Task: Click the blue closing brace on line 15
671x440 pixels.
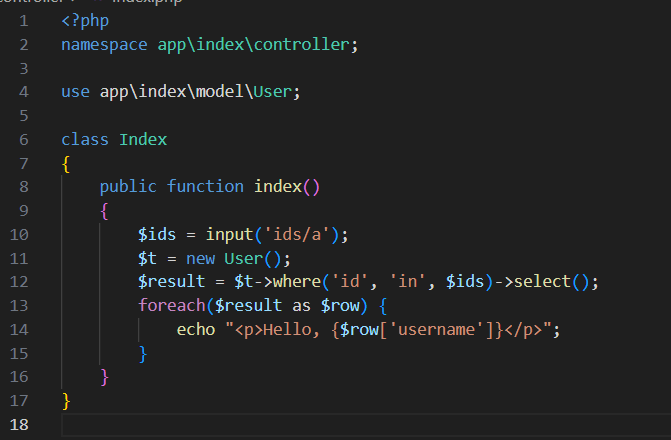Action: pyautogui.click(x=143, y=354)
